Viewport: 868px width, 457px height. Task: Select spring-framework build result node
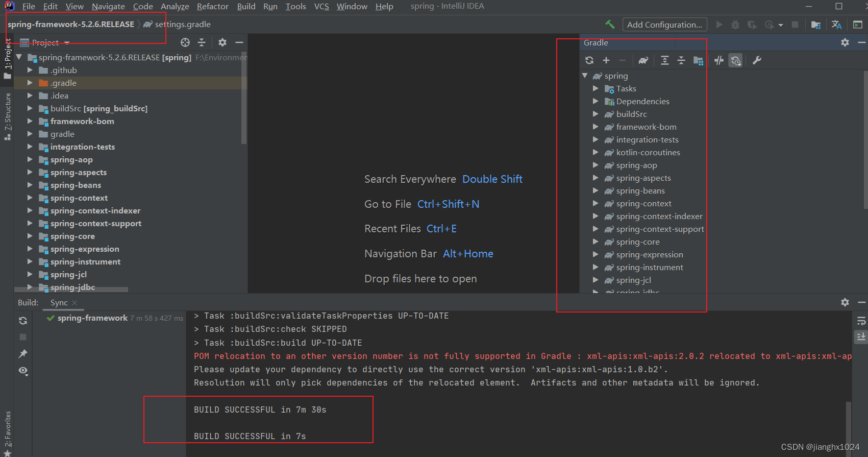click(x=92, y=318)
